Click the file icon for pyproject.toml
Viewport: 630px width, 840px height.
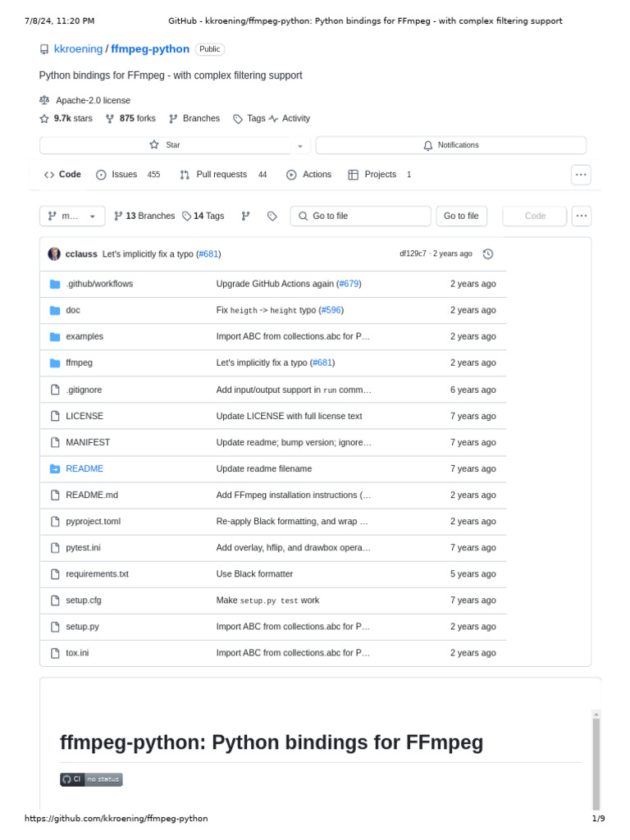pos(55,521)
